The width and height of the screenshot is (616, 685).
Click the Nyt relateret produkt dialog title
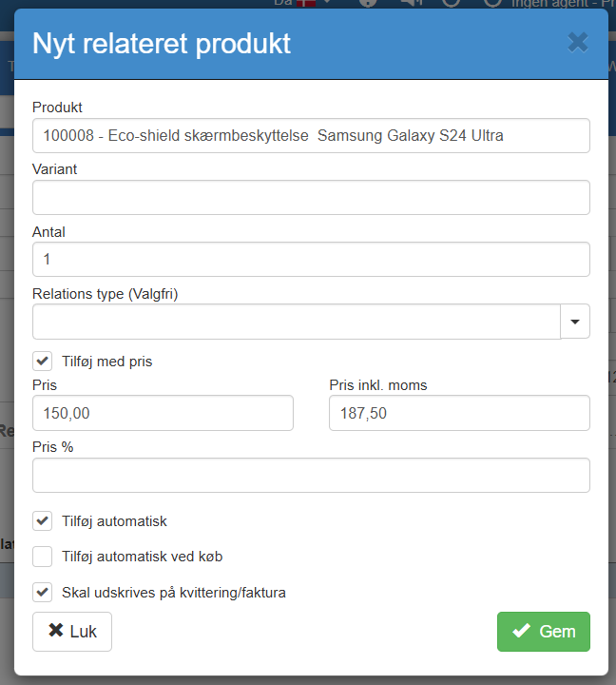click(x=162, y=43)
